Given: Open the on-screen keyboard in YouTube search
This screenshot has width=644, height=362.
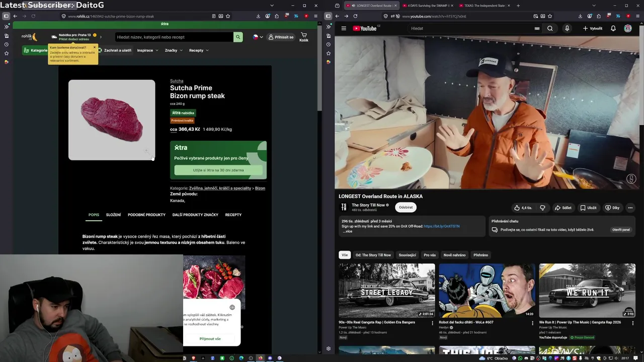Looking at the screenshot, I should 537,28.
